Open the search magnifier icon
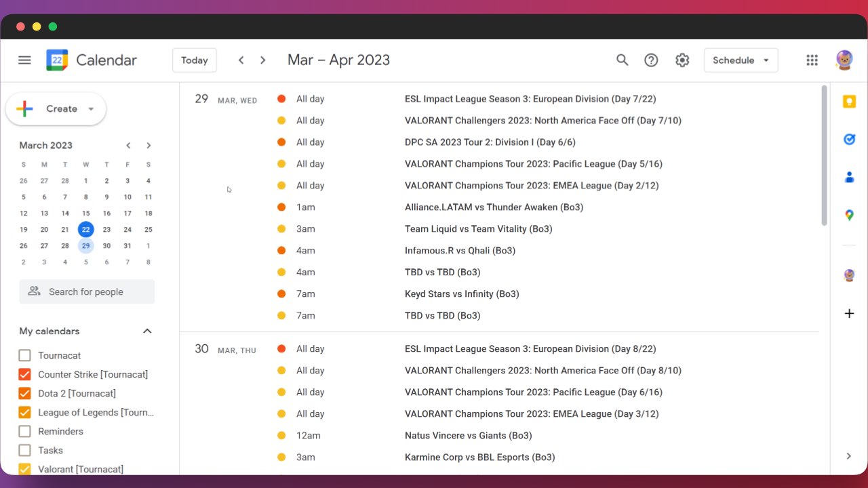The height and width of the screenshot is (488, 868). click(x=622, y=60)
